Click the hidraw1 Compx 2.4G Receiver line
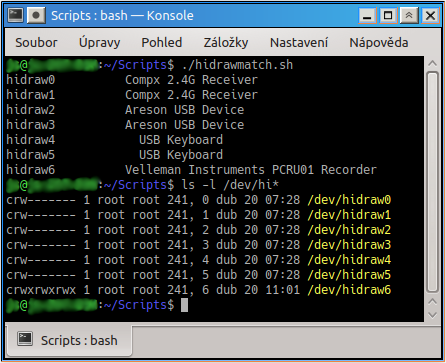The height and width of the screenshot is (363, 446). pos(132,95)
